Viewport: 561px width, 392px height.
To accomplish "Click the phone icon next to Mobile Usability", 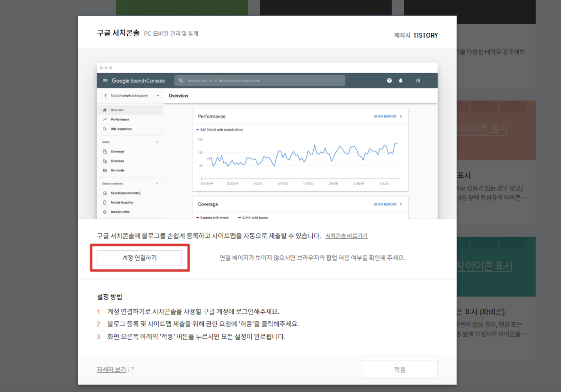I will [105, 202].
